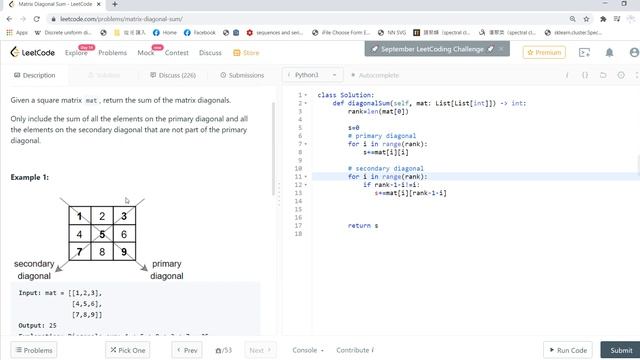Open the Facebook bookmark
This screenshot has height=360, width=640.
(x=200, y=32)
